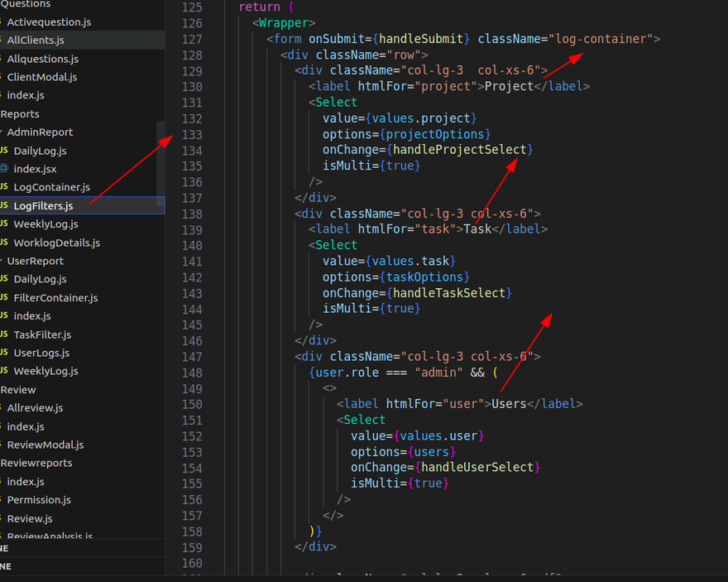Click the JS icon beside UserLogs.js
728x582 pixels.
pyautogui.click(x=4, y=353)
